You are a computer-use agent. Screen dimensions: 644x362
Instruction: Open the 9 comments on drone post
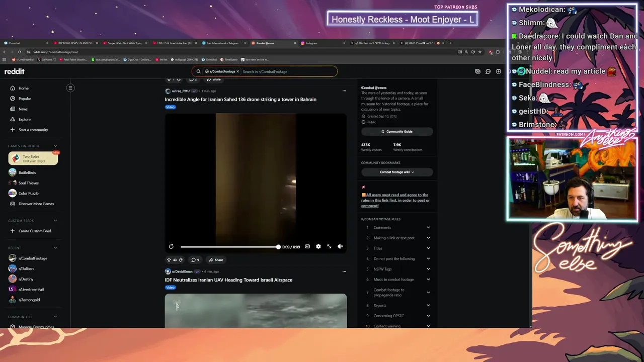click(x=195, y=260)
